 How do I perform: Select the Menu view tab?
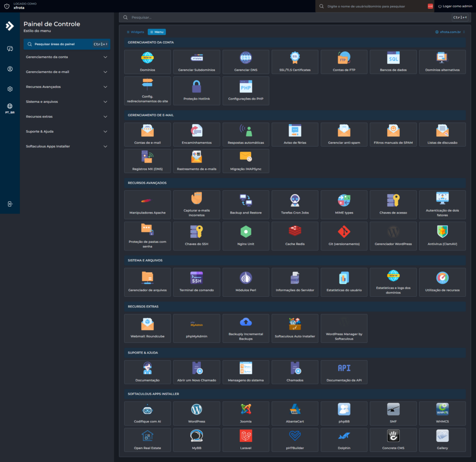pyautogui.click(x=157, y=32)
